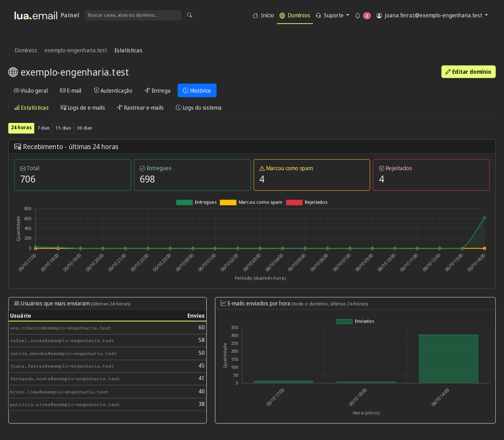This screenshot has height=440, width=504.
Task: Select the 30 dias period
Action: pos(84,128)
